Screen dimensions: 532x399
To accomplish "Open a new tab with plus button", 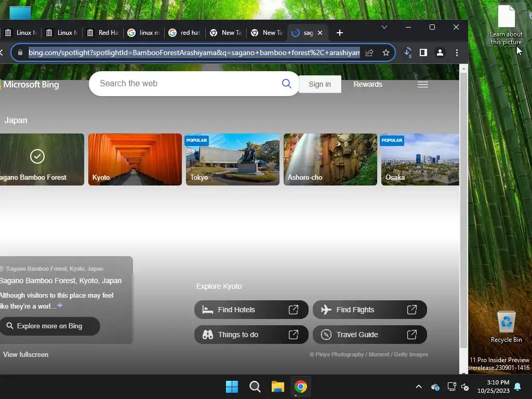I will click(340, 33).
